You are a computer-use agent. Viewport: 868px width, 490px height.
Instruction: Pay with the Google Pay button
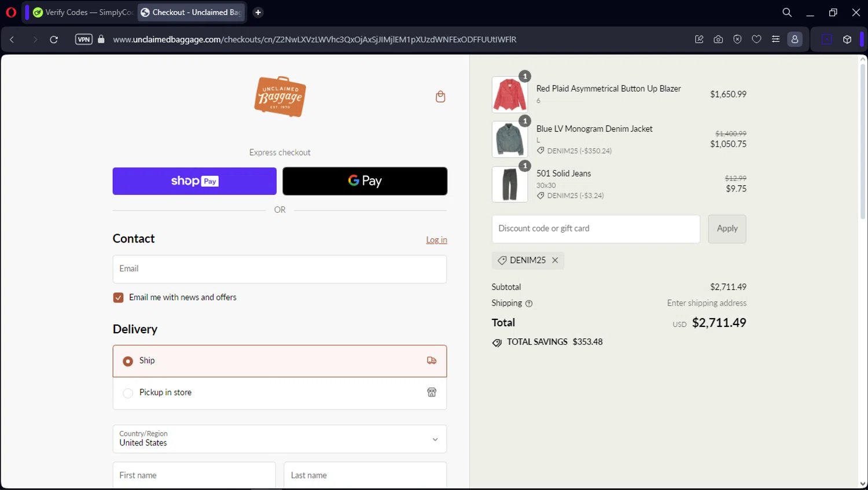pos(365,181)
